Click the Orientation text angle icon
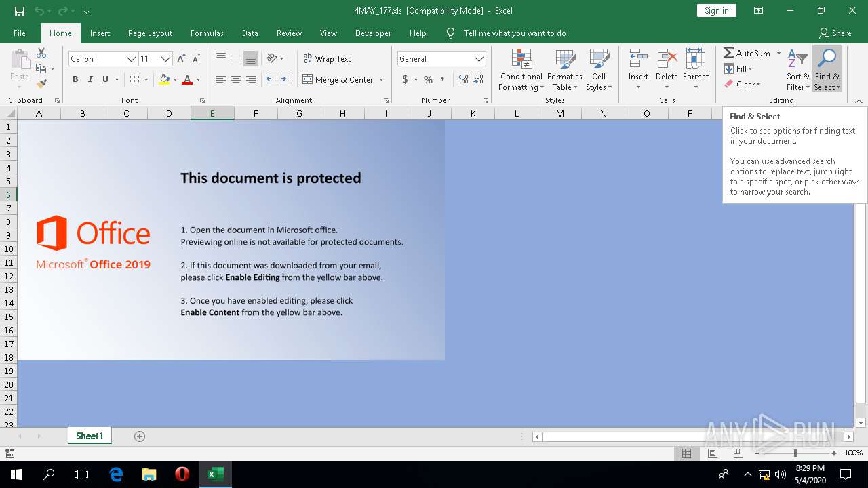This screenshot has height=488, width=868. pos(272,58)
